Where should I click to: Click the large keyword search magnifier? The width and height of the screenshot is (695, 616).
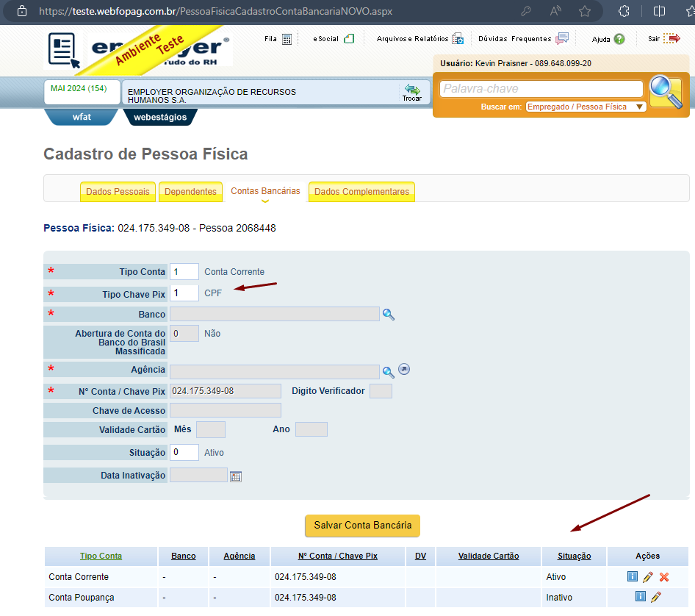666,92
